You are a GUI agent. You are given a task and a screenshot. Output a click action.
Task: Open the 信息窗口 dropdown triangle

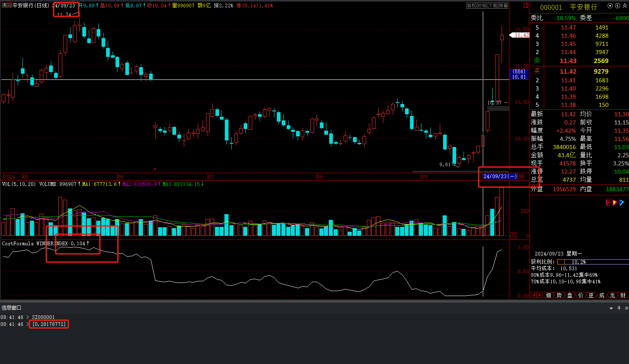click(611, 308)
